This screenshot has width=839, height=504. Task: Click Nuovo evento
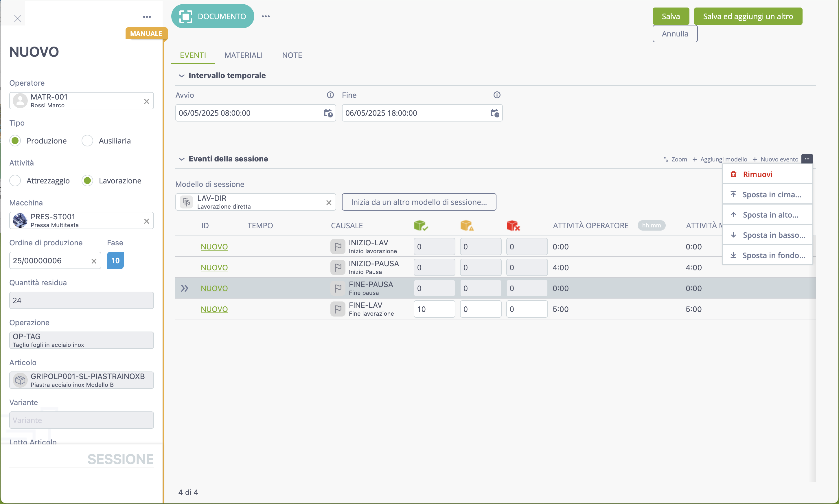775,159
